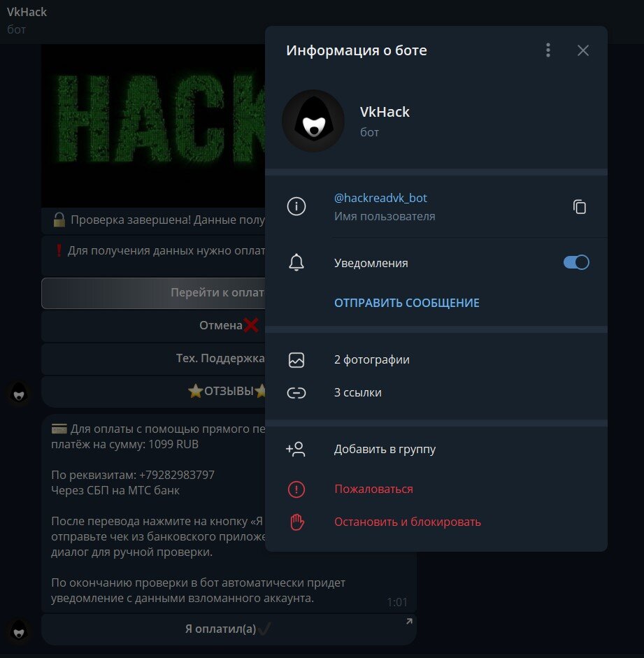Open the VkHack bot avatar photo
The width and height of the screenshot is (644, 658).
pyautogui.click(x=313, y=121)
